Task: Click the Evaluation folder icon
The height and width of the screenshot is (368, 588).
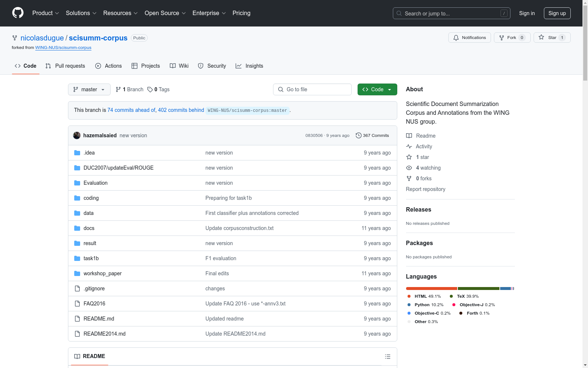Action: (77, 183)
